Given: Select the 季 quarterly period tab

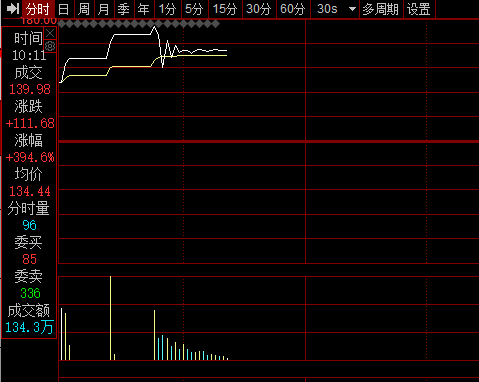Looking at the screenshot, I should [124, 9].
